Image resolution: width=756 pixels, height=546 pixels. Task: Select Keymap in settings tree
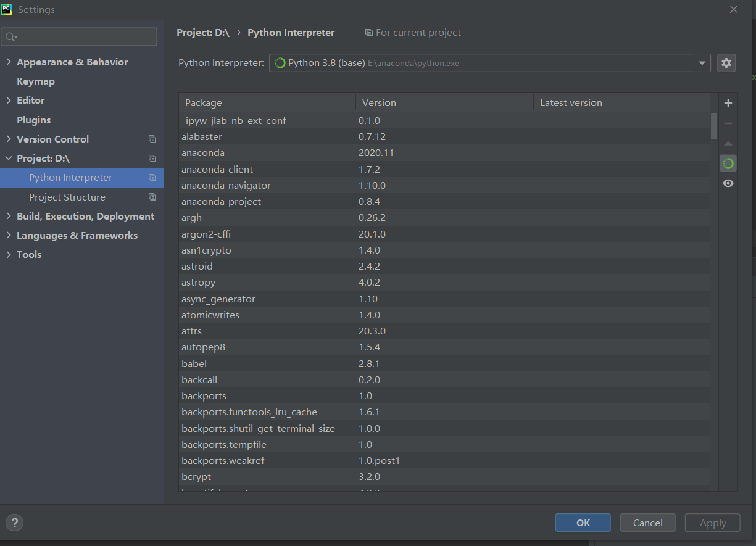pyautogui.click(x=36, y=81)
